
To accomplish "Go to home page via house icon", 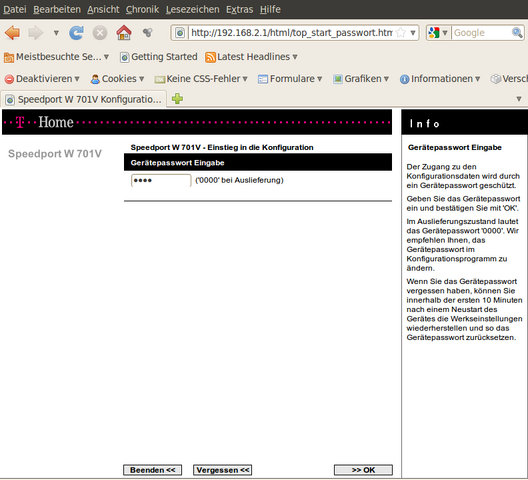I will coord(124,33).
